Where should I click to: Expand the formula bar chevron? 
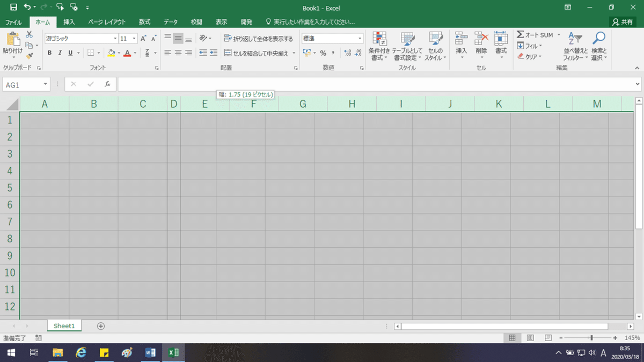pos(638,84)
